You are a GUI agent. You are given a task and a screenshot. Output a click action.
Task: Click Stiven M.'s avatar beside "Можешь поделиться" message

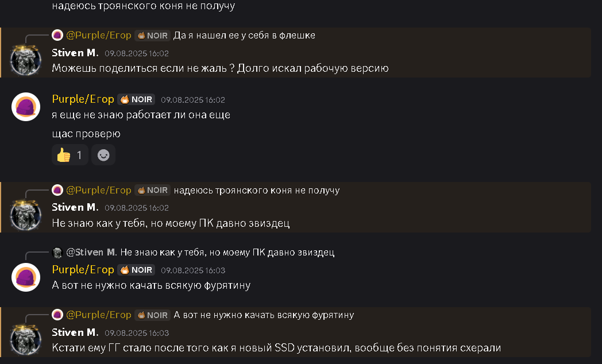tap(26, 60)
